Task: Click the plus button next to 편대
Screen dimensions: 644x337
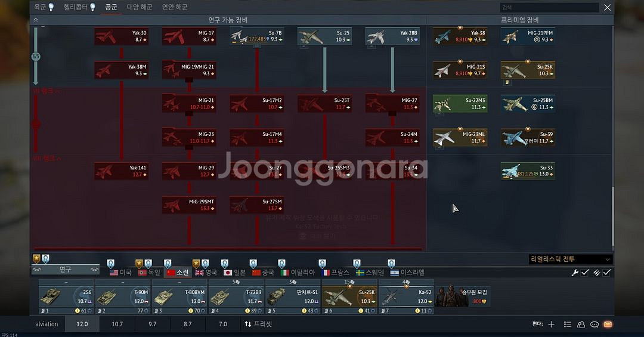Action: (x=551, y=324)
